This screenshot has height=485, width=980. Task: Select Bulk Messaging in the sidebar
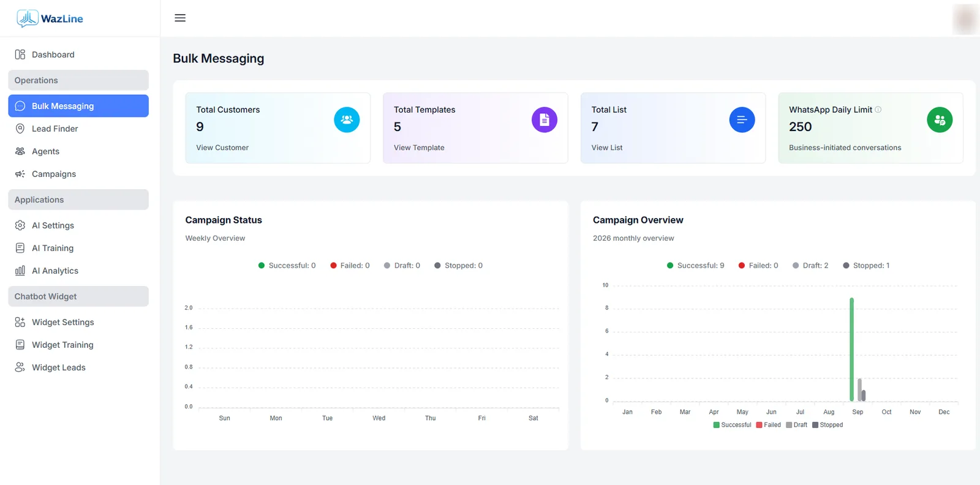coord(78,106)
